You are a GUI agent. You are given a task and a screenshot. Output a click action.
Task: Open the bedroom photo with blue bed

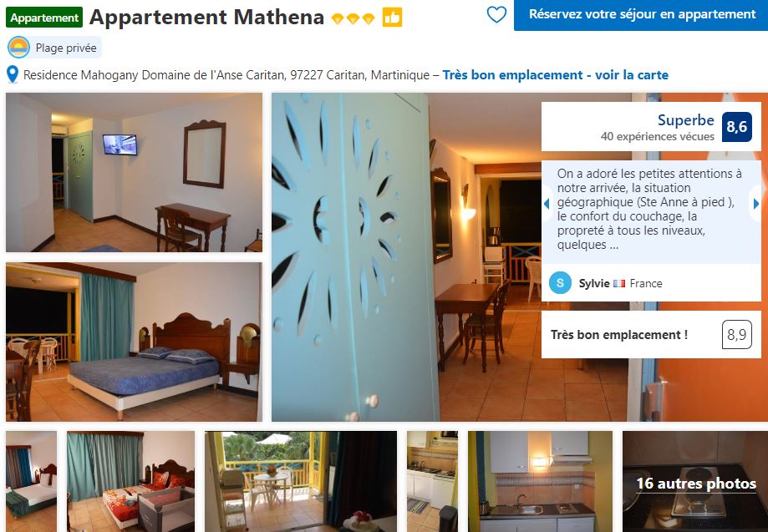click(x=134, y=342)
